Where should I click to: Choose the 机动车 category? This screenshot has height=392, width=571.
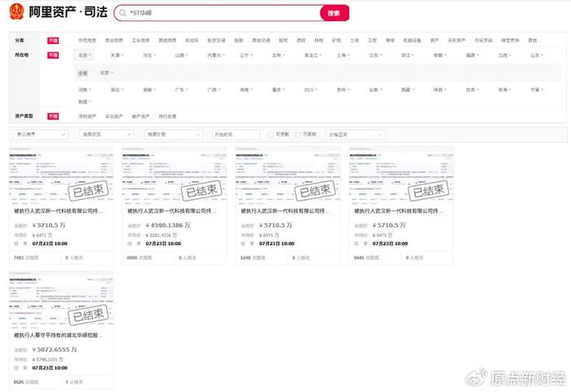(192, 41)
